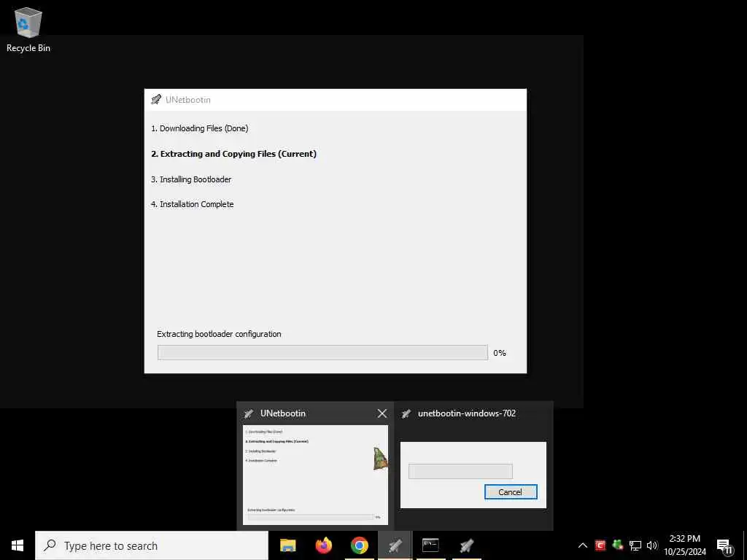Select the unetbootin-windows-702 preview thumbnail
This screenshot has height=560, width=747.
(473, 475)
